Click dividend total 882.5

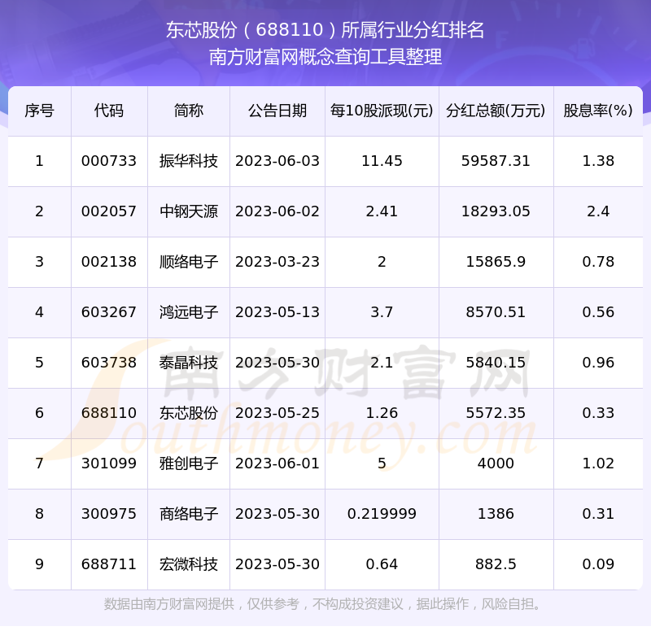tap(496, 564)
